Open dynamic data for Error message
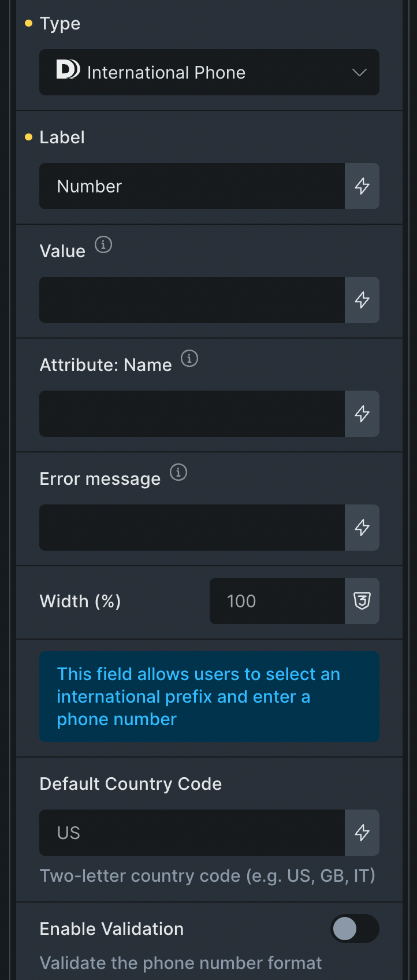The height and width of the screenshot is (980, 417). (362, 528)
